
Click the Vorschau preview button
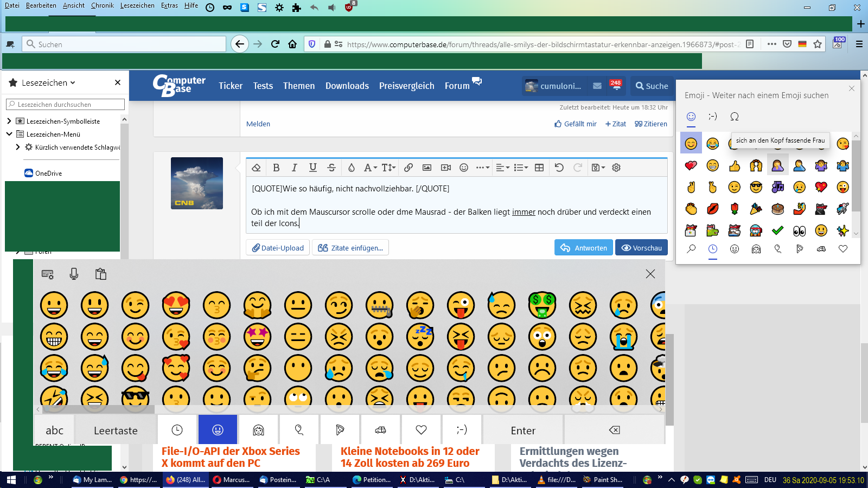642,248
